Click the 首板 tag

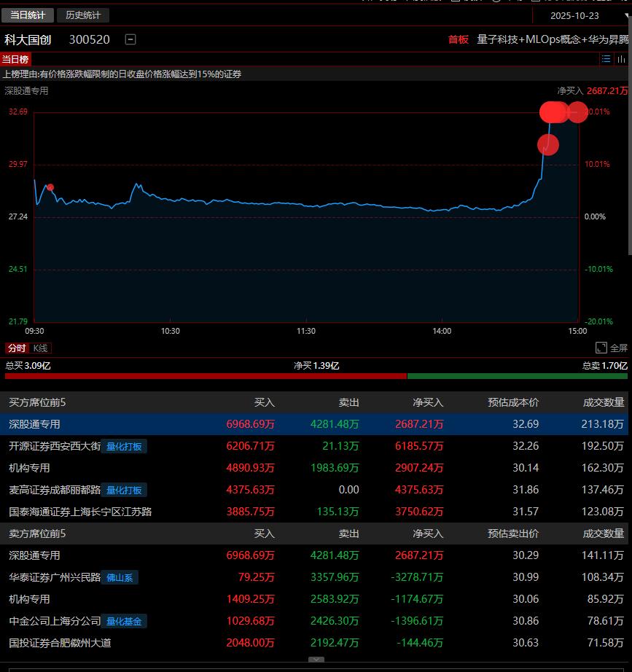click(x=458, y=39)
